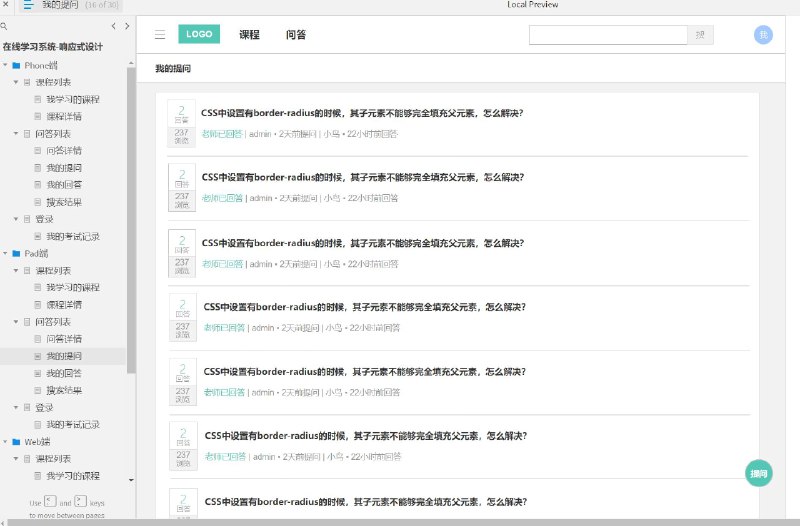The image size is (800, 526).
Task: Click the 我的提问 page heading
Action: pyautogui.click(x=173, y=68)
